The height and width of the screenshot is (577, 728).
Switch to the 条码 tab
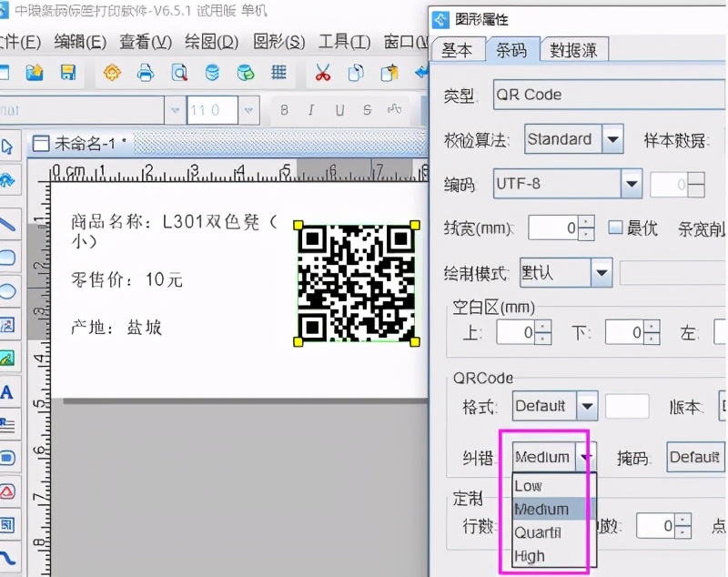(511, 49)
